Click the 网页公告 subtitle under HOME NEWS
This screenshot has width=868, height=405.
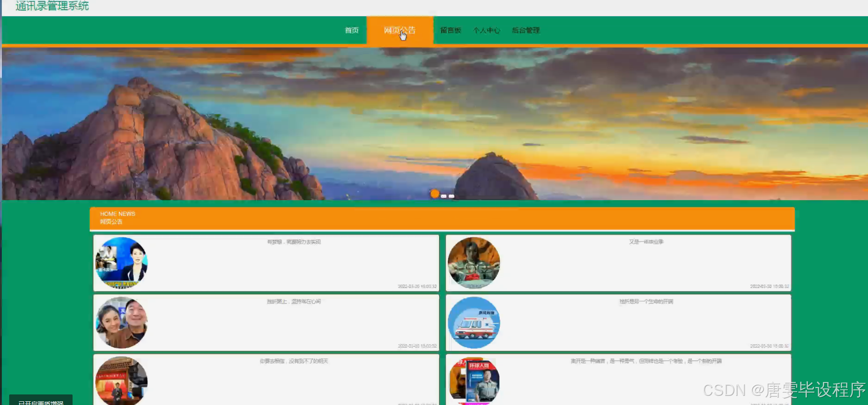click(111, 222)
